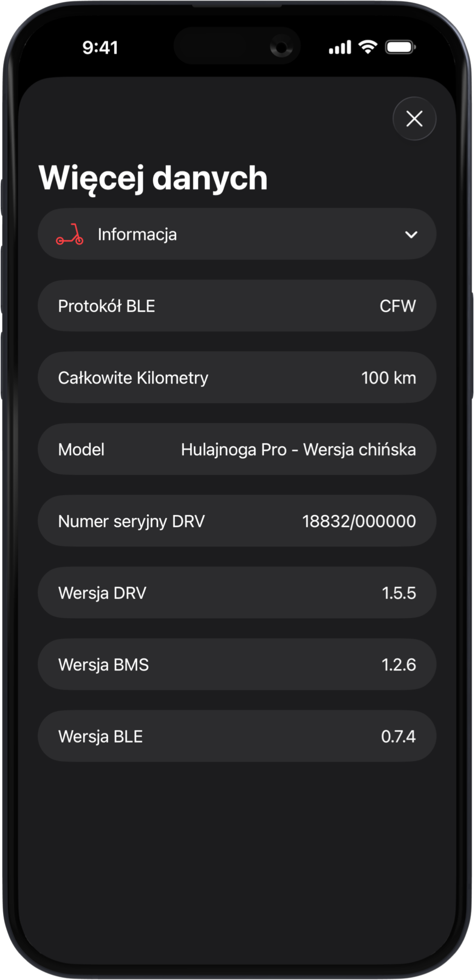The height and width of the screenshot is (980, 474).
Task: Tap serial number 18832/000000
Action: coord(359,522)
